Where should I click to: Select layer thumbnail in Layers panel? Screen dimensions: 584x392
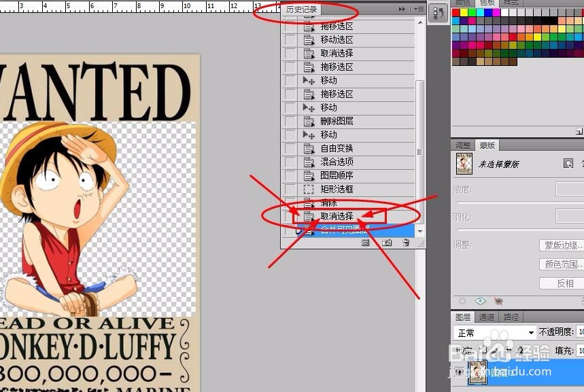[x=478, y=372]
